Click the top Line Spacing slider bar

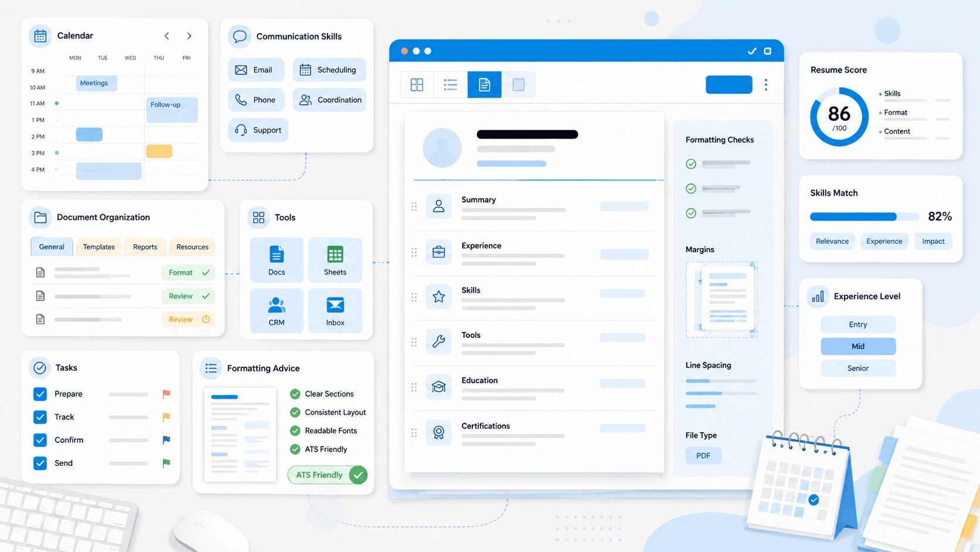click(721, 381)
